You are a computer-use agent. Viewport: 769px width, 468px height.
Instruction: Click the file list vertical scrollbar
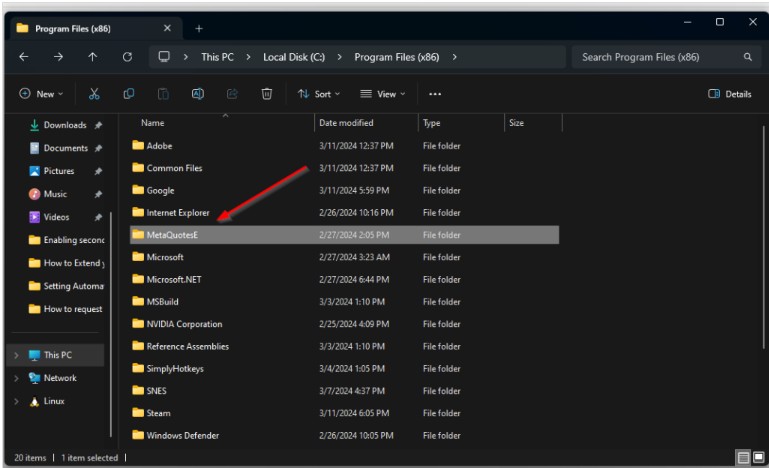point(763,237)
